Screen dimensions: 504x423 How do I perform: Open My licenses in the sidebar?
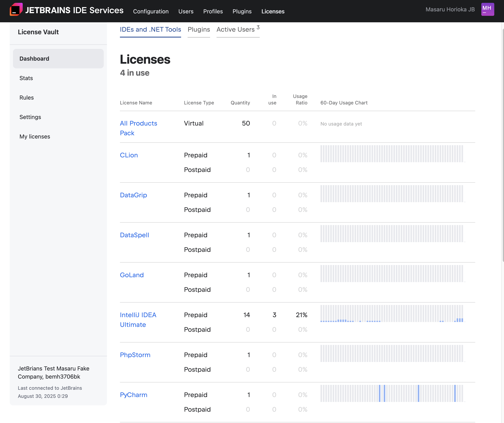coord(35,136)
